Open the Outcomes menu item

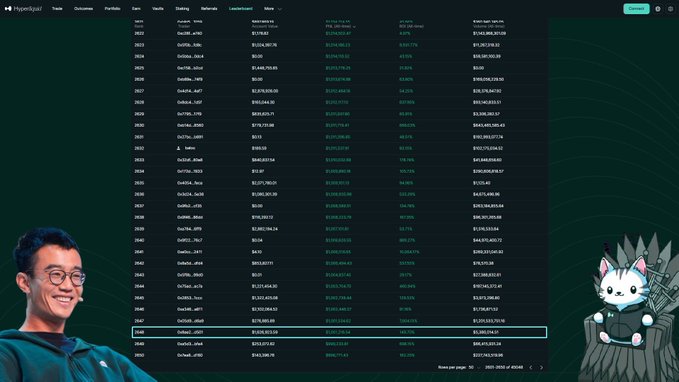(83, 9)
